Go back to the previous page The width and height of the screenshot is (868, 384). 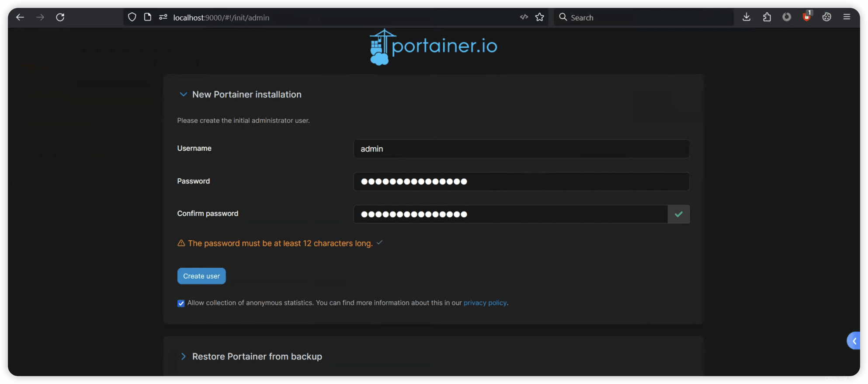[x=20, y=17]
